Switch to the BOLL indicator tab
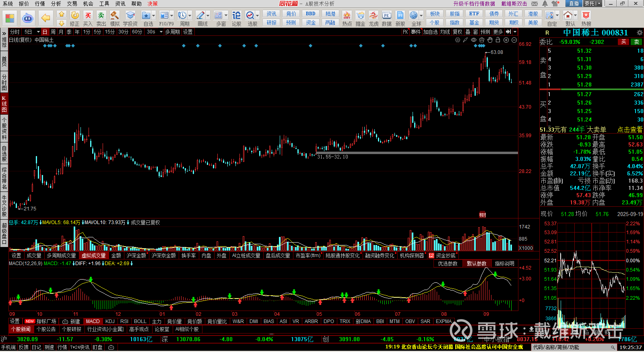644x352 pixels. tap(140, 321)
